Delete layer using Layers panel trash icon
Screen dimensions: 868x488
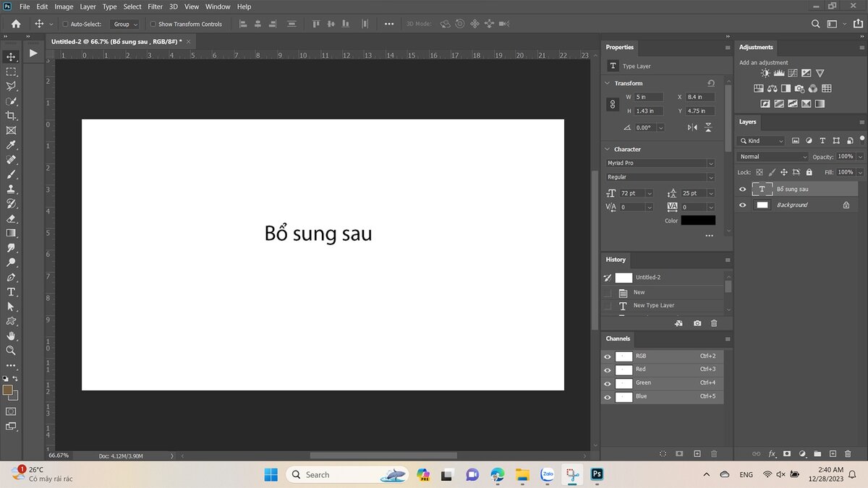pos(848,454)
